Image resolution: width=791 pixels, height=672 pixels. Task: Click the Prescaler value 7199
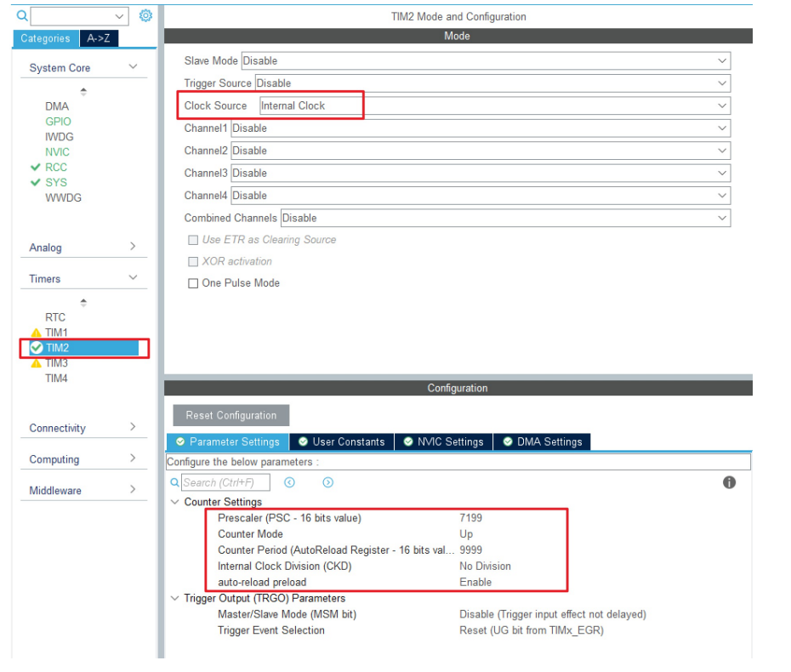(470, 518)
